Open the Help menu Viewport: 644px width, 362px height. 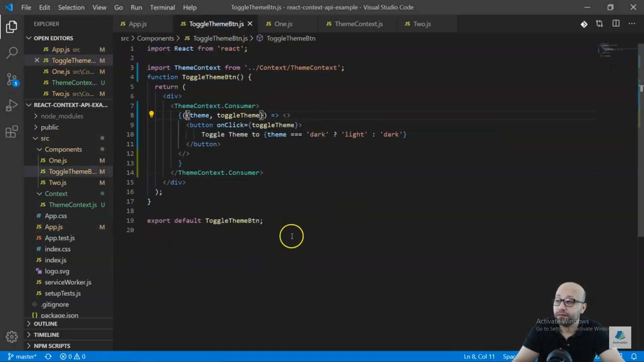[190, 7]
